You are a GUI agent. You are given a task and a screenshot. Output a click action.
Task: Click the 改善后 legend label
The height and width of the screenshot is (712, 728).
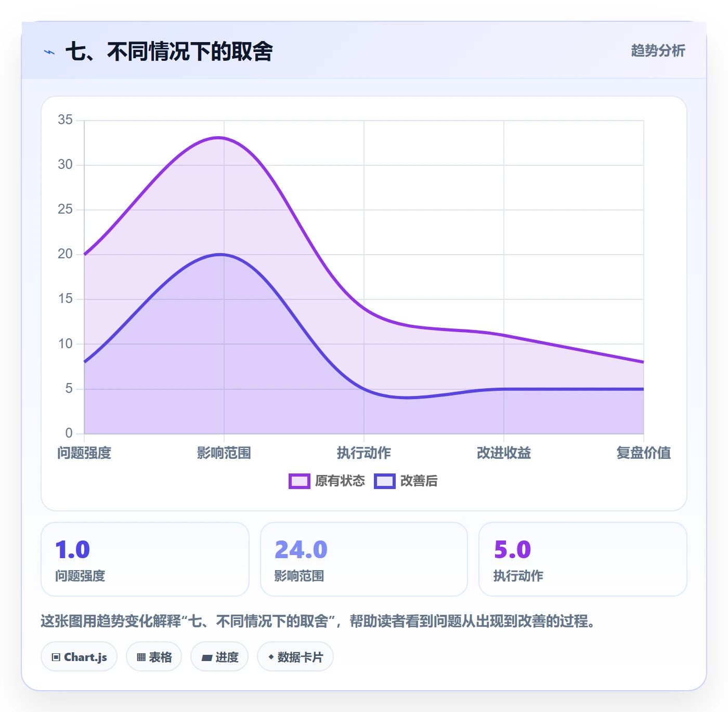pos(419,481)
